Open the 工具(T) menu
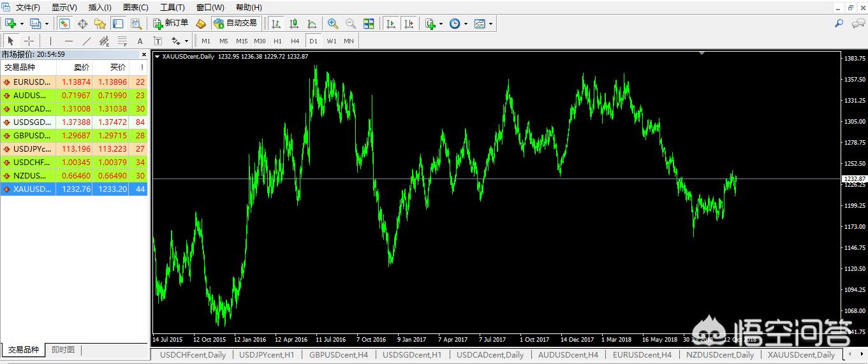Image resolution: width=868 pixels, height=364 pixels. [x=173, y=7]
